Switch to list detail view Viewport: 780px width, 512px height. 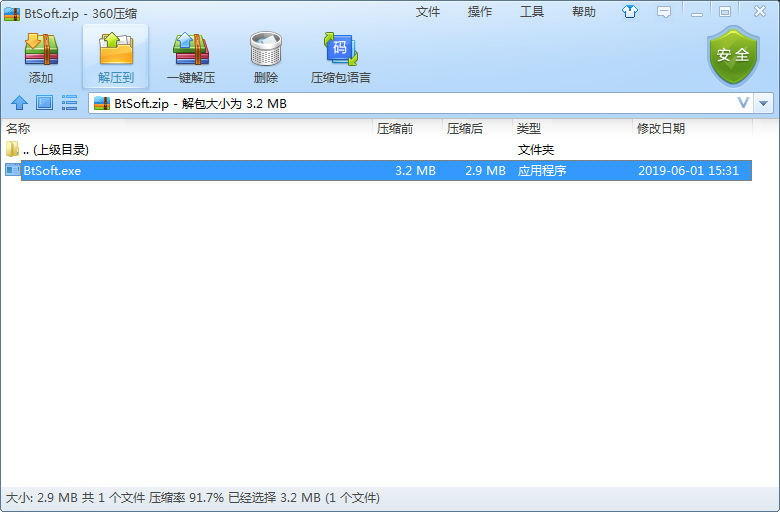pyautogui.click(x=69, y=103)
